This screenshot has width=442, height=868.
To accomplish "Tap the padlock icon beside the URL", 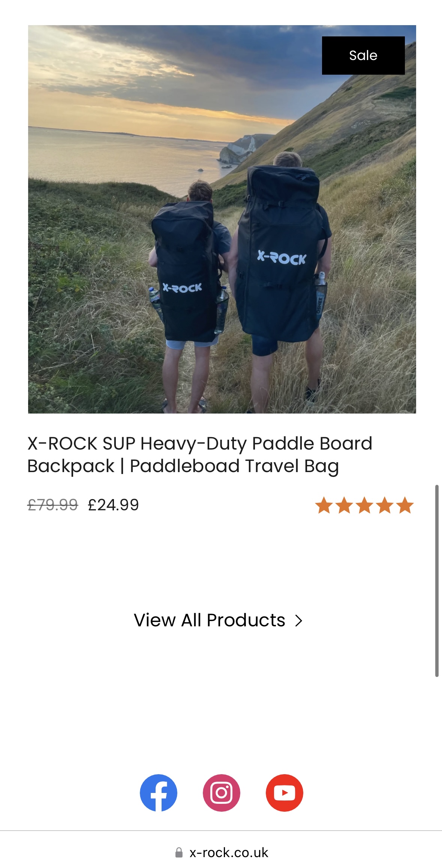I will (x=179, y=853).
